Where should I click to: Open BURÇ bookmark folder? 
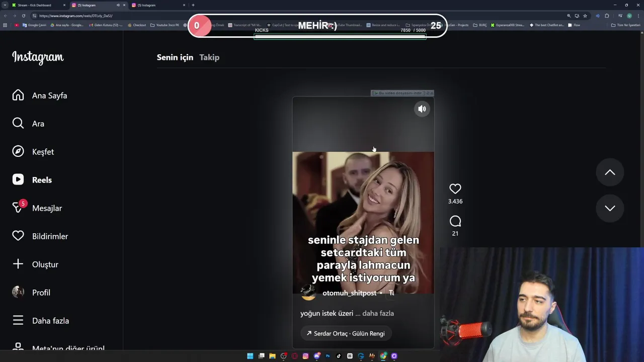point(480,25)
